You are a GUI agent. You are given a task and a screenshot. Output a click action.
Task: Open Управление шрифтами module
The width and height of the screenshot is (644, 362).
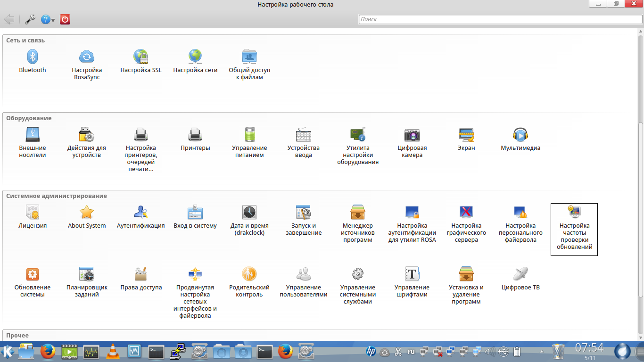pyautogui.click(x=412, y=274)
